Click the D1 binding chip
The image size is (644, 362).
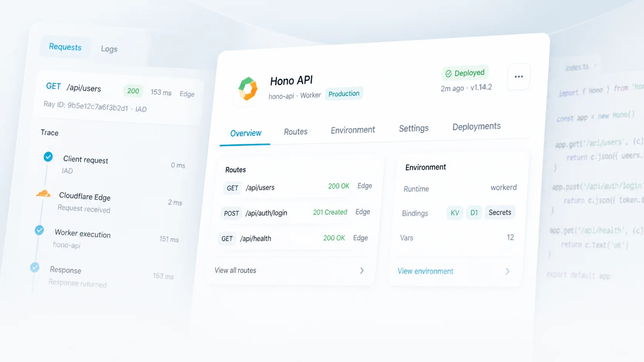point(474,213)
